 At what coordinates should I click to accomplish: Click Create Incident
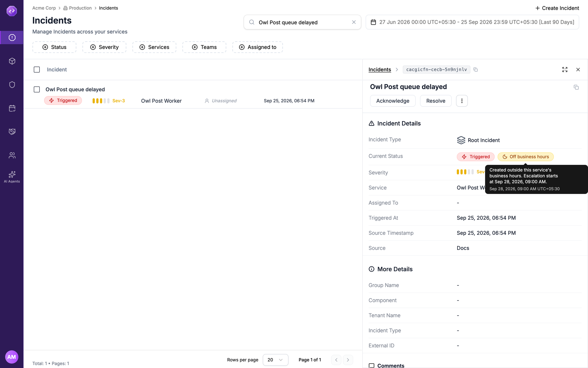pyautogui.click(x=557, y=8)
